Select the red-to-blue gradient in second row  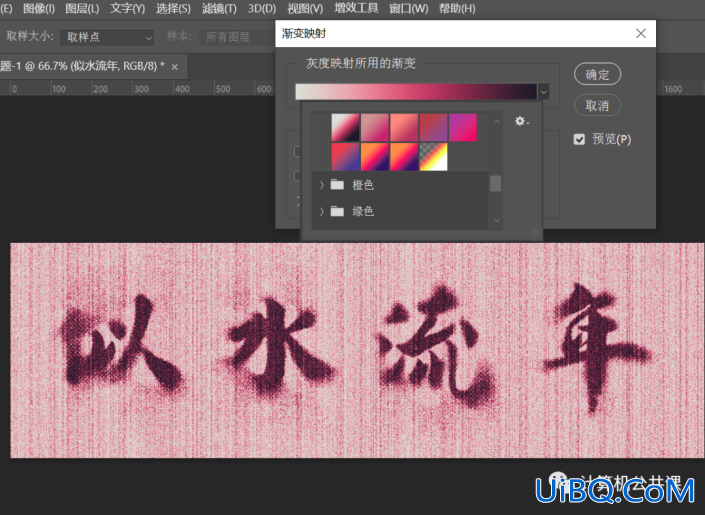tap(345, 157)
